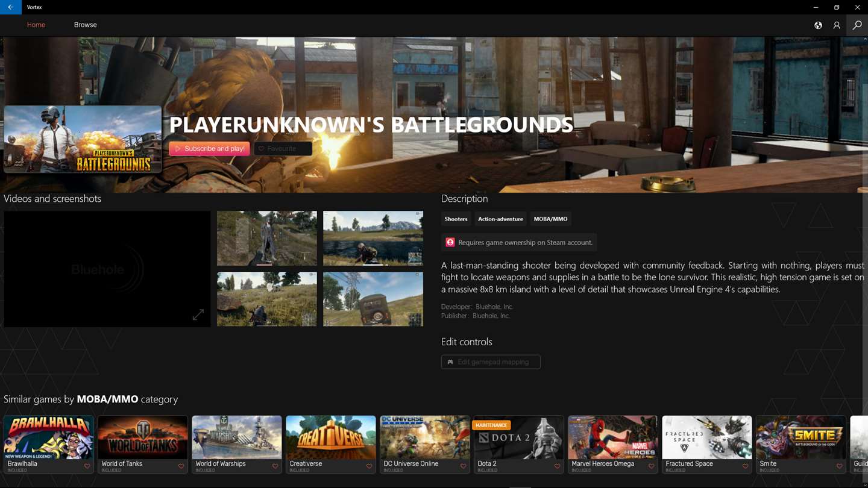Open the World of Tanks game card
The height and width of the screenshot is (488, 868).
click(x=143, y=444)
